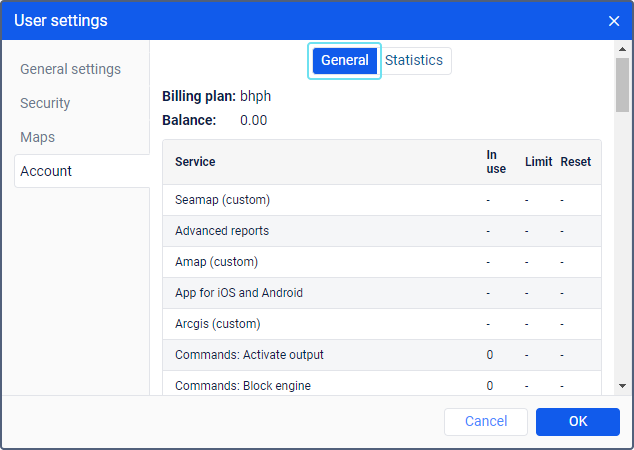Click the Service column header

195,162
